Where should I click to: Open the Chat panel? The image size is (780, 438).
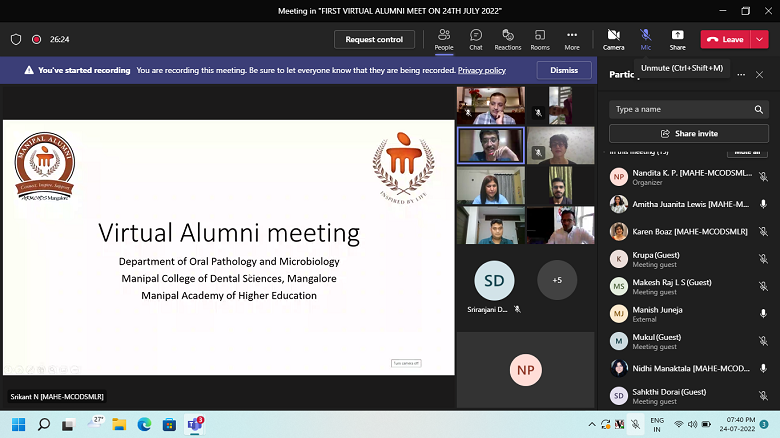[x=476, y=39]
